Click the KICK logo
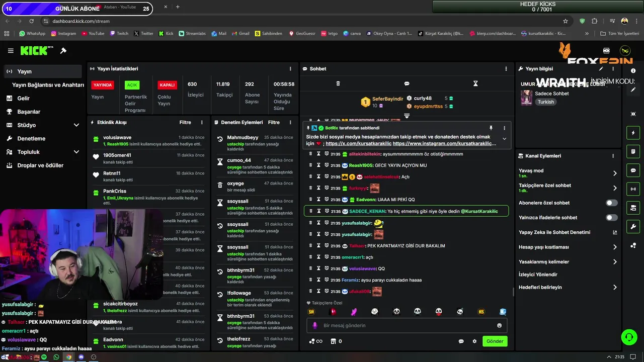 [x=37, y=51]
